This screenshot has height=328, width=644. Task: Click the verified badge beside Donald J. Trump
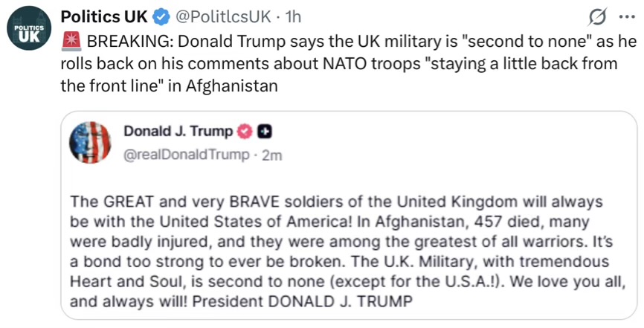pos(244,132)
